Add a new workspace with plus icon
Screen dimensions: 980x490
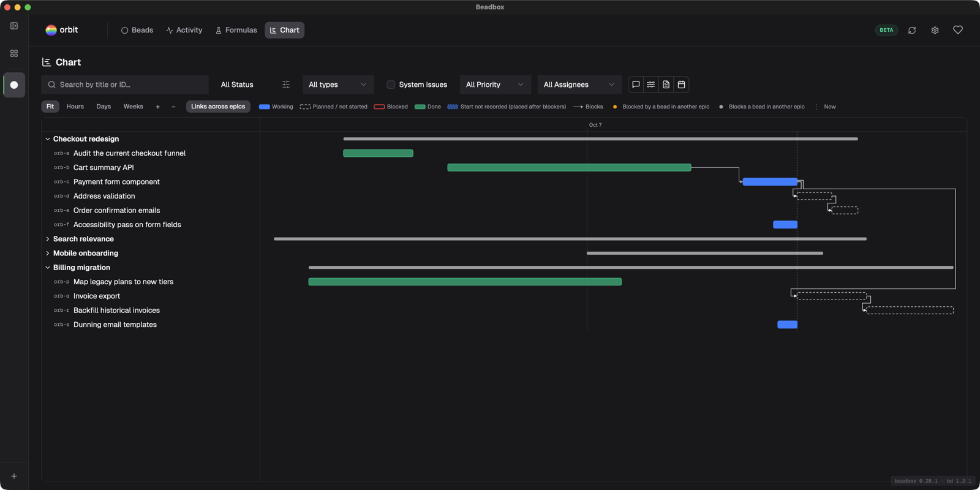[14, 476]
